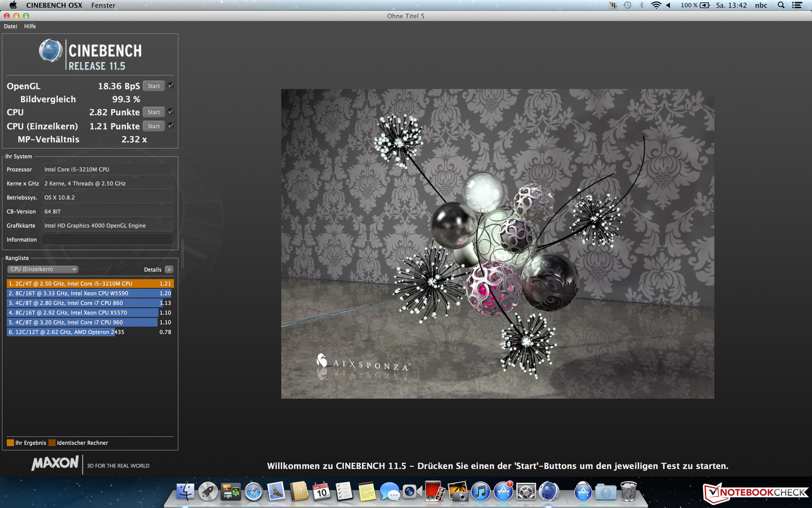The width and height of the screenshot is (812, 508).
Task: Click the vertical panel resize handle
Action: [182, 254]
